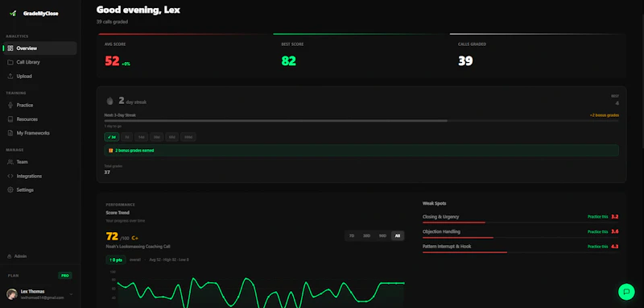Go to Integrations
Image resolution: width=644 pixels, height=308 pixels.
pyautogui.click(x=39, y=176)
